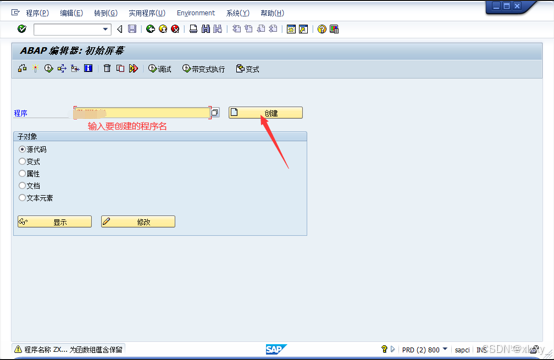Click the yellow Exit icon
Image resolution: width=554 pixels, height=360 pixels.
point(163,29)
